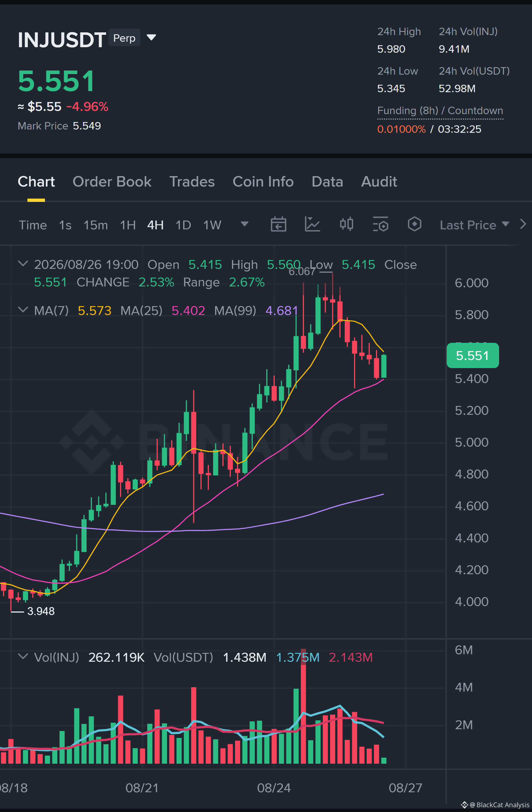The height and width of the screenshot is (812, 532).
Task: Open the INJUSDT pair selector dropdown arrow
Action: (151, 37)
